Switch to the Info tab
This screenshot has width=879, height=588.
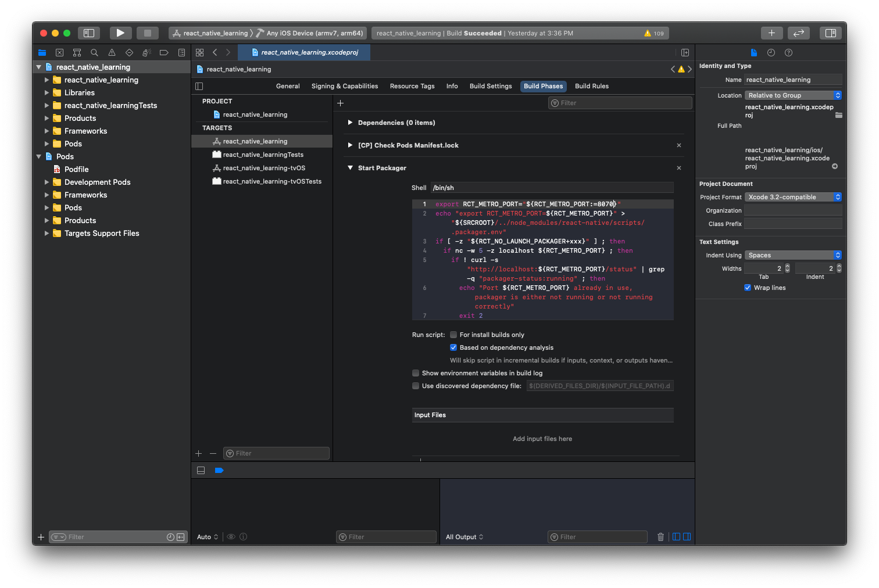click(452, 86)
